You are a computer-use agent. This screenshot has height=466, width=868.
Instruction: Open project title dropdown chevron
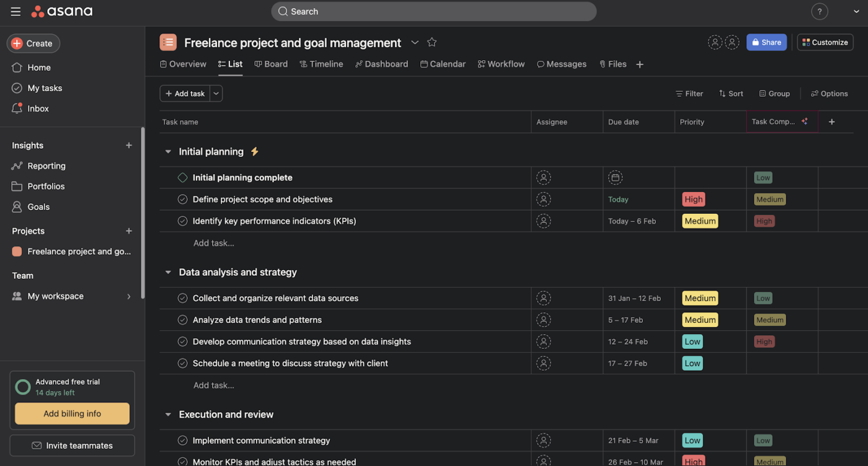[415, 42]
